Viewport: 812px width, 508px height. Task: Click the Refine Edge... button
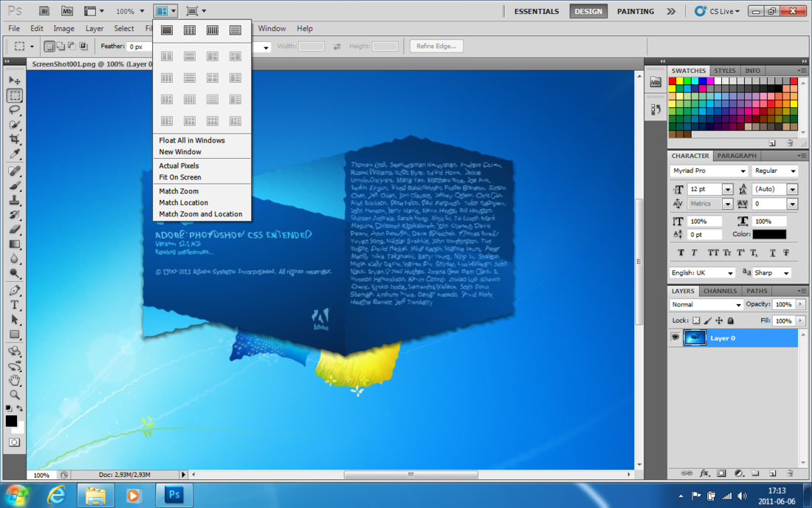pyautogui.click(x=436, y=46)
